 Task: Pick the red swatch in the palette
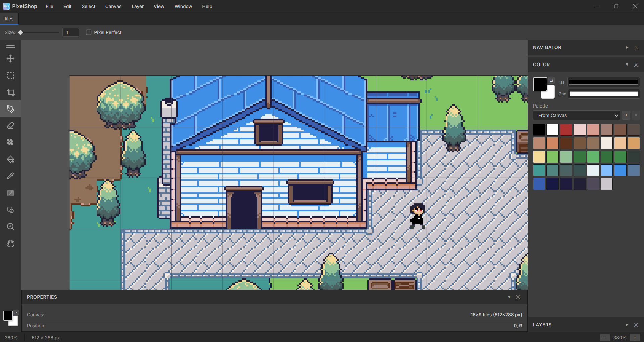coord(566,130)
